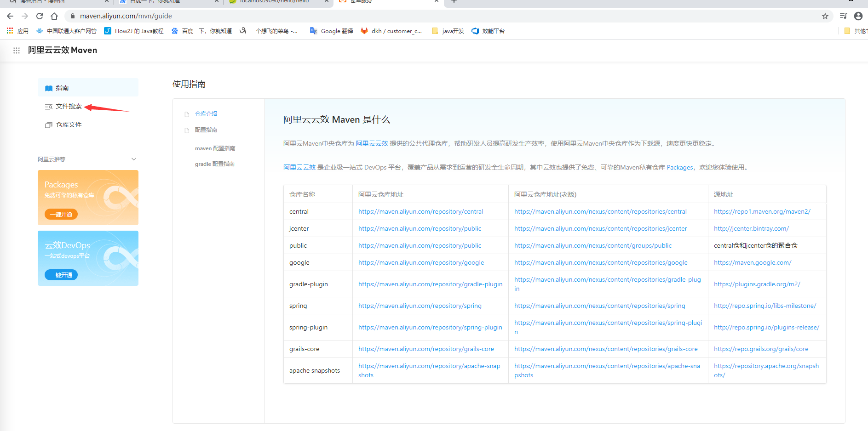Open the dkh / customer_c... GitLab bookmark
The height and width of the screenshot is (431, 868).
(x=391, y=31)
